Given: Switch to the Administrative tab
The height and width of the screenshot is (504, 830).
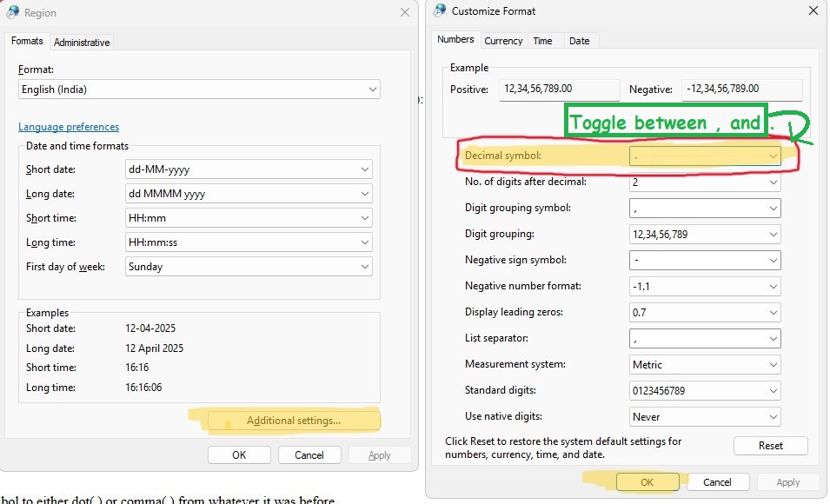Looking at the screenshot, I should click(82, 42).
